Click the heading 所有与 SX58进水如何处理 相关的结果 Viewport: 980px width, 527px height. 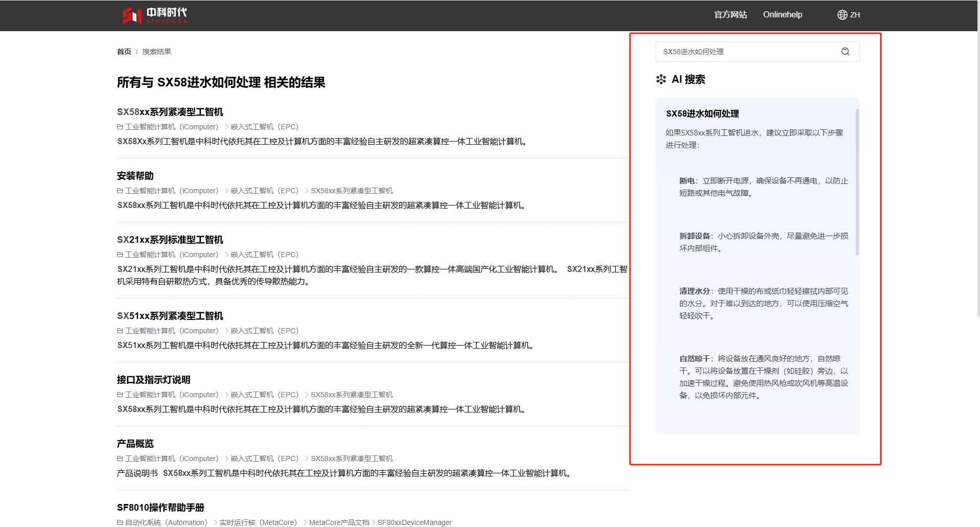221,82
